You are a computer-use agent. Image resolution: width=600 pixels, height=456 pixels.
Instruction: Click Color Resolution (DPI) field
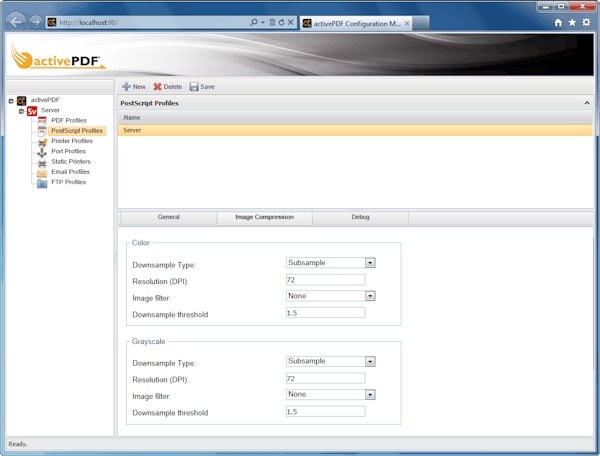click(x=325, y=280)
